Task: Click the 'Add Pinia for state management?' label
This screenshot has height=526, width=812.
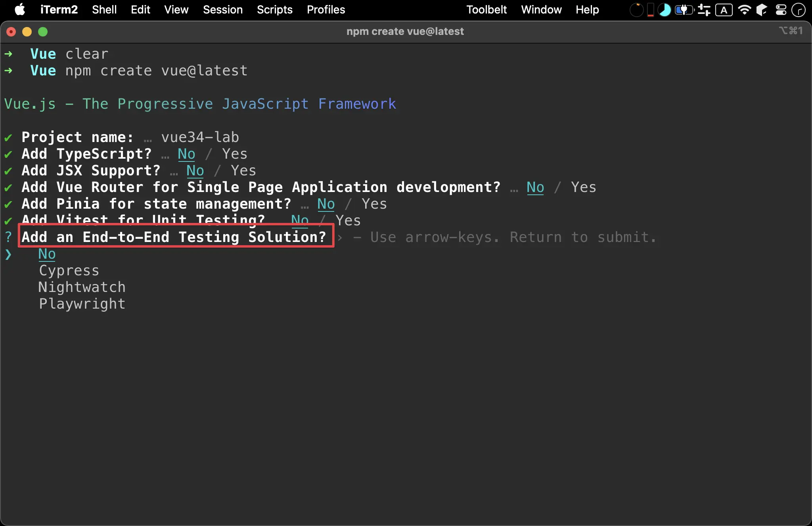Action: pos(156,204)
